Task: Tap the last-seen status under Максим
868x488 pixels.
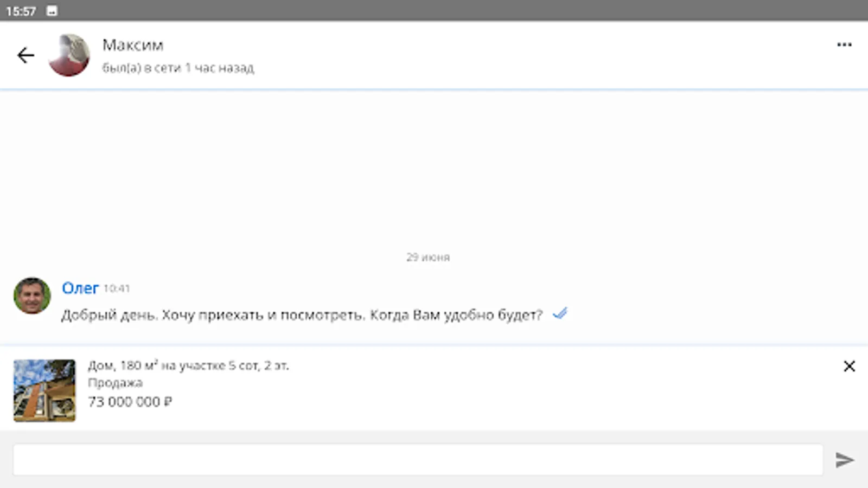Action: coord(178,68)
